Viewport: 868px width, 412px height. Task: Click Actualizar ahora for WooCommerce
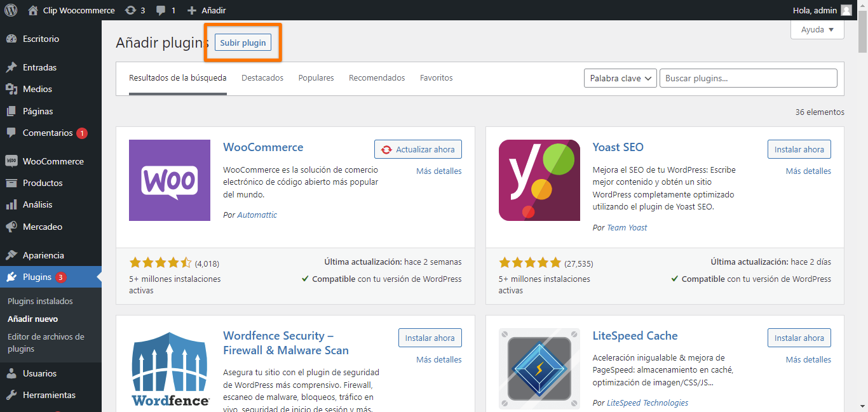(x=418, y=149)
